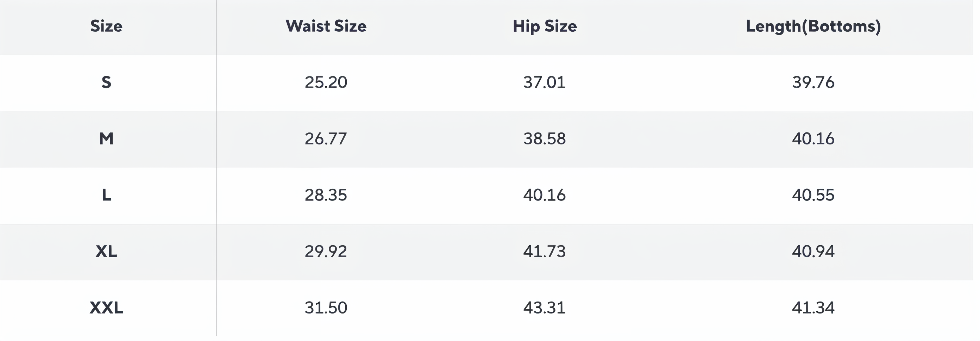Select the L size row label
This screenshot has height=341, width=980.
click(107, 195)
